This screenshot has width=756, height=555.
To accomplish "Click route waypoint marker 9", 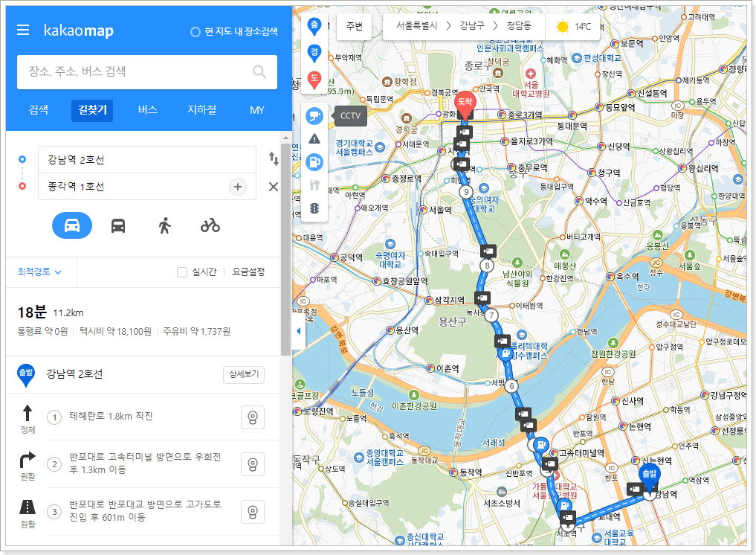I will click(x=466, y=192).
